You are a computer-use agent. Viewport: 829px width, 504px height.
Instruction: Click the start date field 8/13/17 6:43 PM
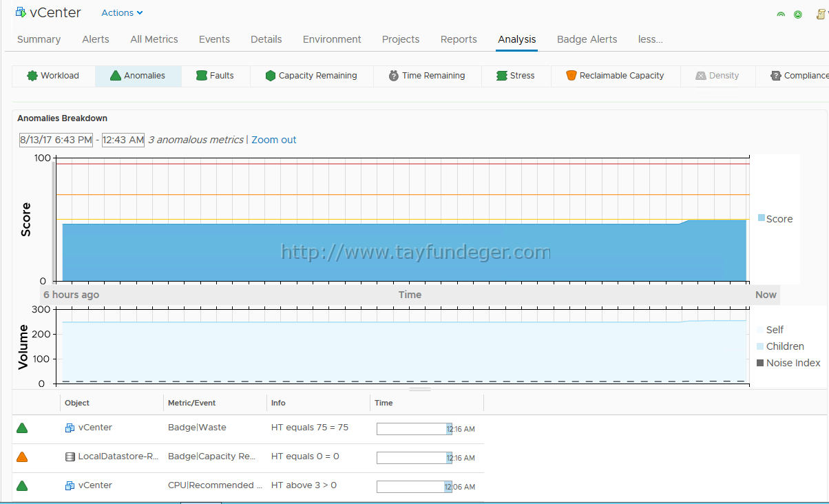click(x=56, y=140)
